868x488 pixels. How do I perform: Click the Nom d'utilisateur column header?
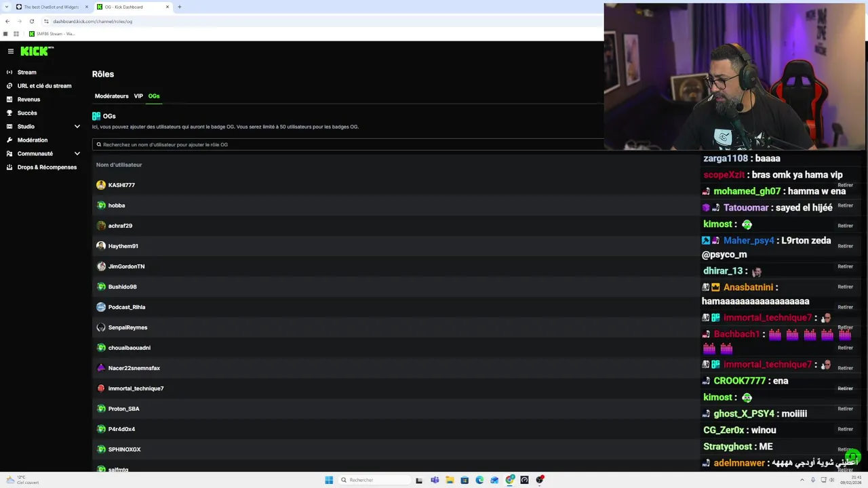point(119,165)
